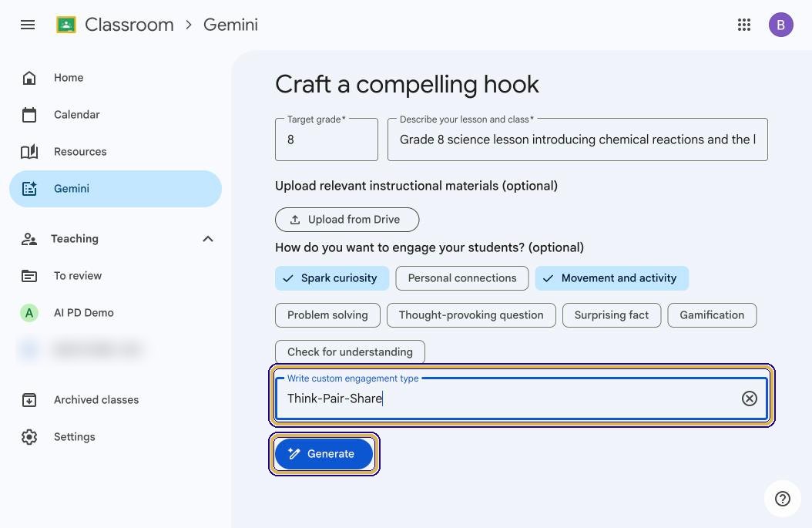Click the Gemini sparkle icon in sidebar

(x=29, y=189)
